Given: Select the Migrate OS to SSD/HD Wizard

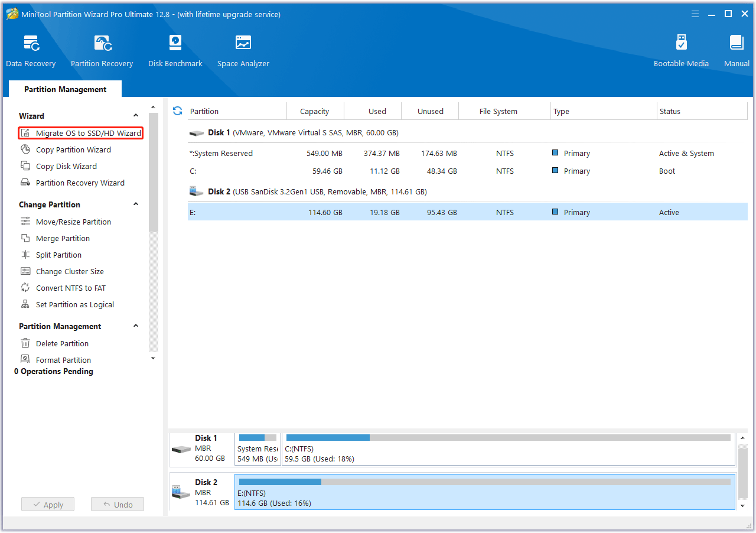Looking at the screenshot, I should [81, 133].
